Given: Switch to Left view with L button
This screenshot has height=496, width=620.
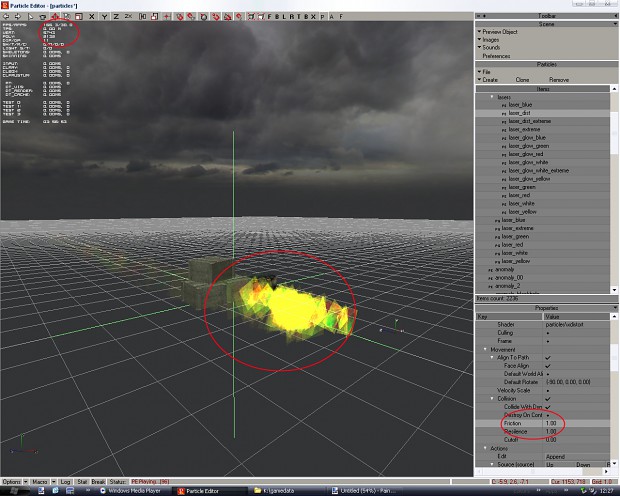Looking at the screenshot, I should point(284,17).
